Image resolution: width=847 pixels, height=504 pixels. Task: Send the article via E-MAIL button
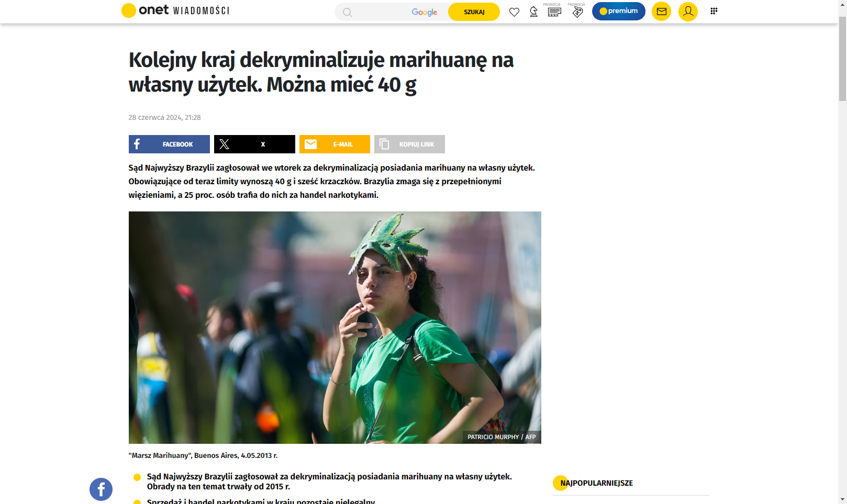(335, 144)
